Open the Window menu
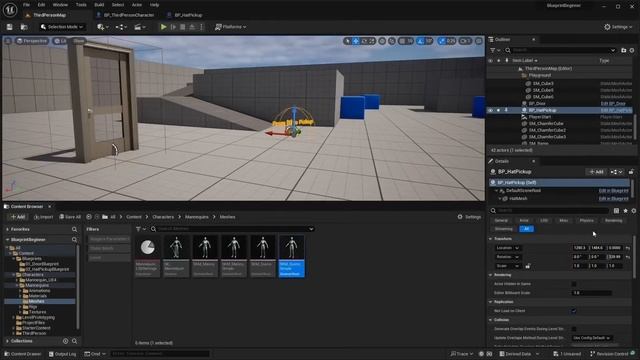This screenshot has height=360, width=640. 60,5
